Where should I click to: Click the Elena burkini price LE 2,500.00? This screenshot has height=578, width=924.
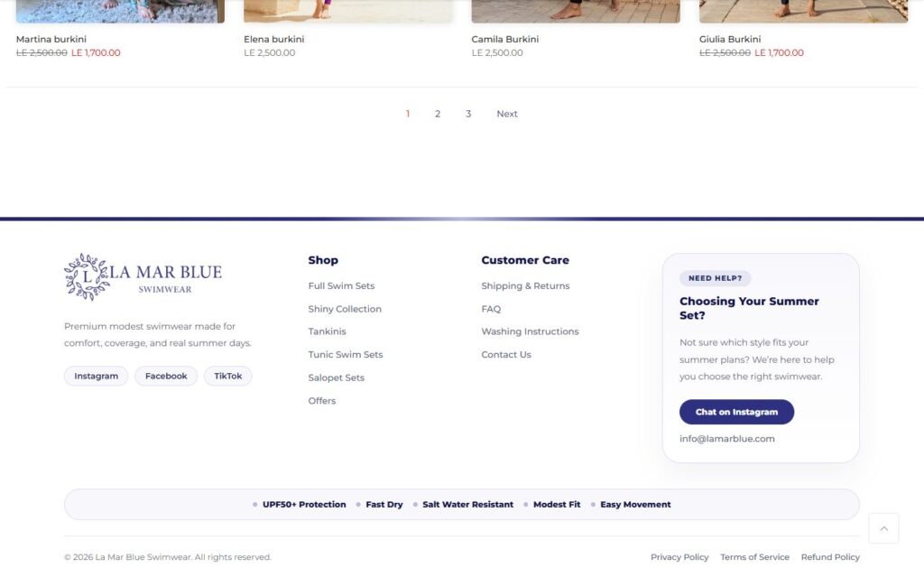point(269,53)
